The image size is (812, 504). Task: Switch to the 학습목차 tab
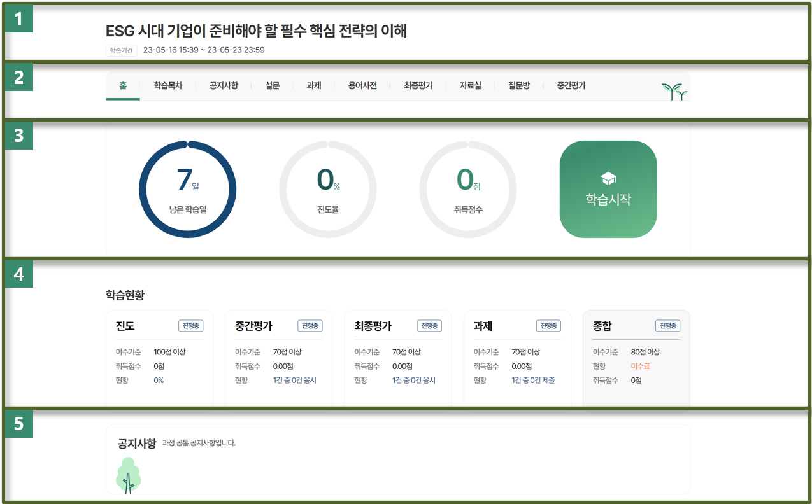(x=167, y=85)
